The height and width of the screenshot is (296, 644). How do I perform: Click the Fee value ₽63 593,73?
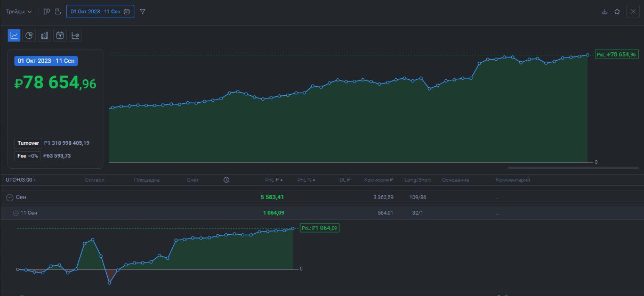(57, 155)
